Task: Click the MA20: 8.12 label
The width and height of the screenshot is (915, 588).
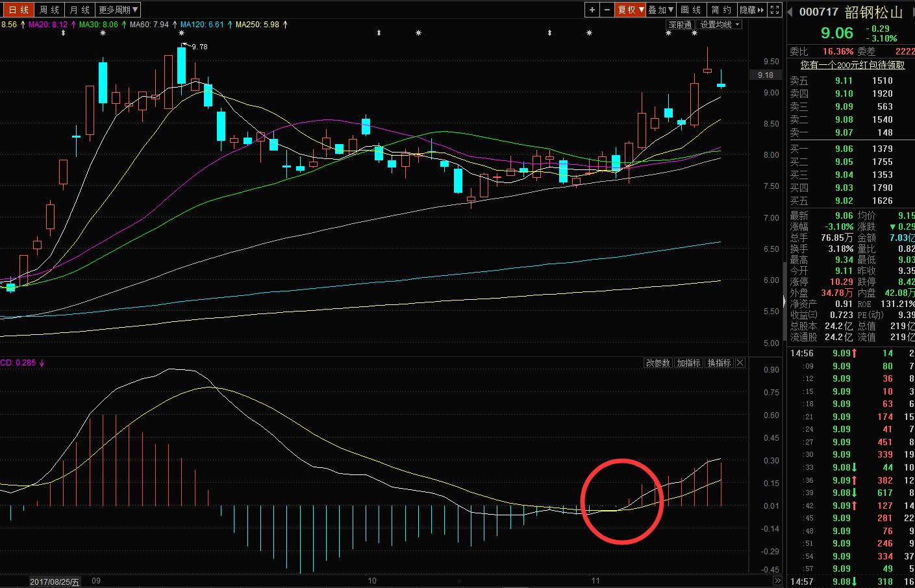Action: 48,25
